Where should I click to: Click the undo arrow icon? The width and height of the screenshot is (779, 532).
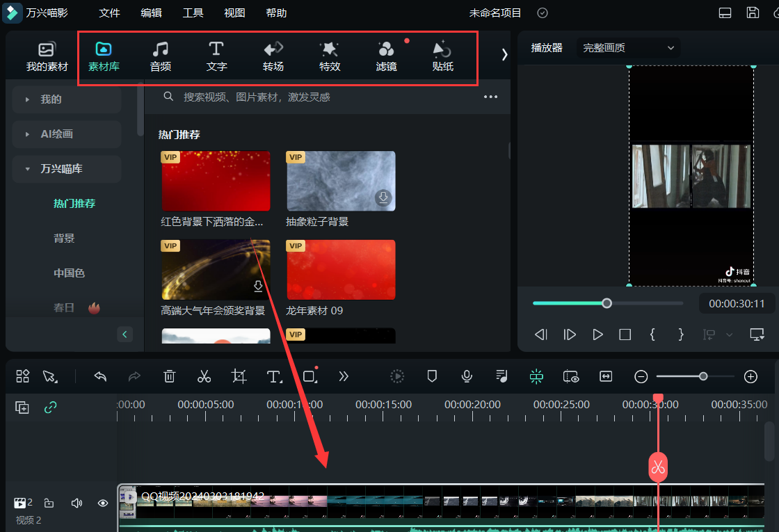99,376
